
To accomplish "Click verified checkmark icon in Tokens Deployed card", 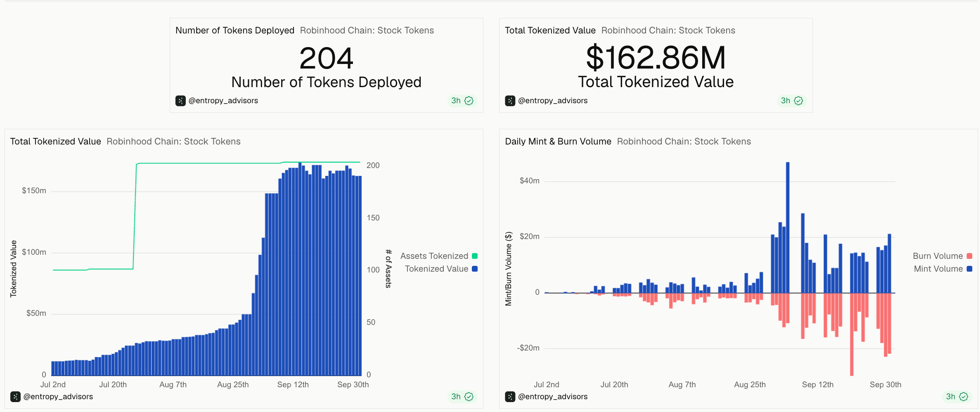I will (x=469, y=101).
